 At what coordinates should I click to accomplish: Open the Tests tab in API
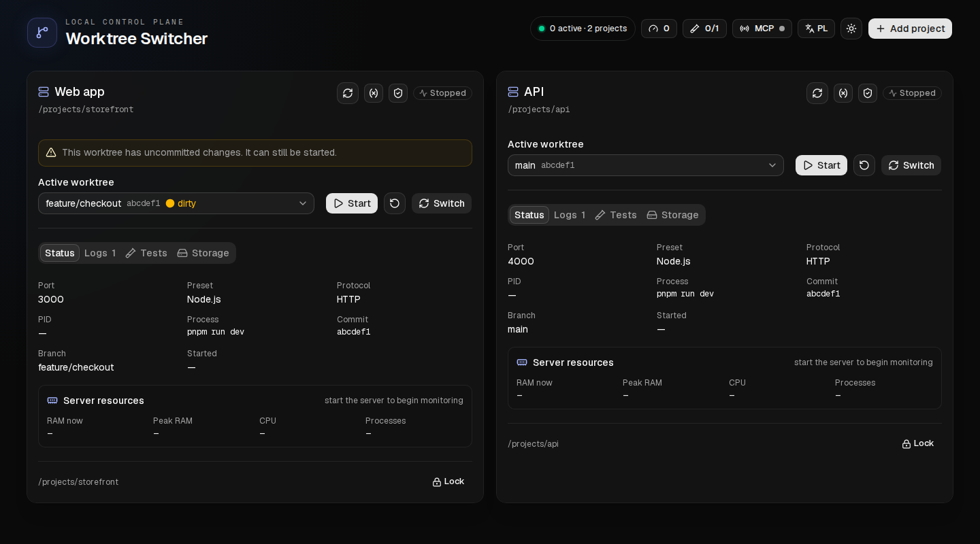616,215
